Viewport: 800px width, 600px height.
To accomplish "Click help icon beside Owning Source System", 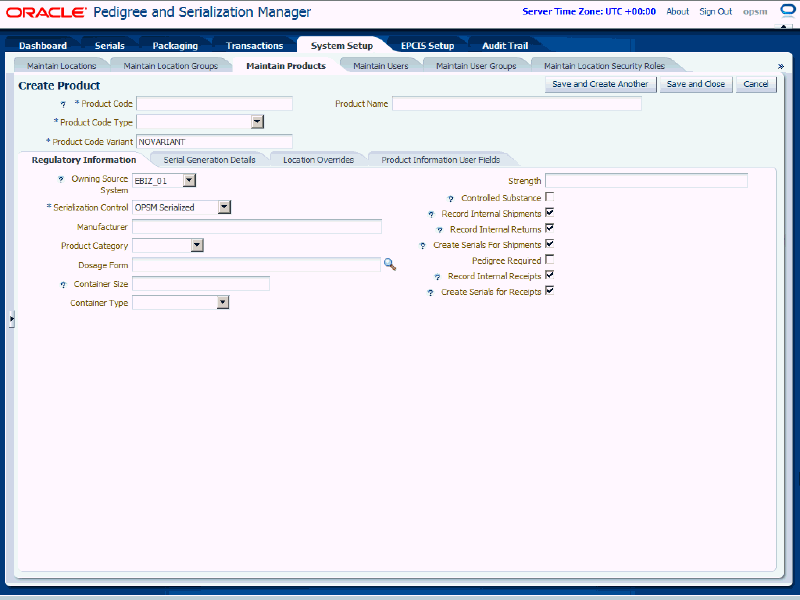I will click(61, 179).
